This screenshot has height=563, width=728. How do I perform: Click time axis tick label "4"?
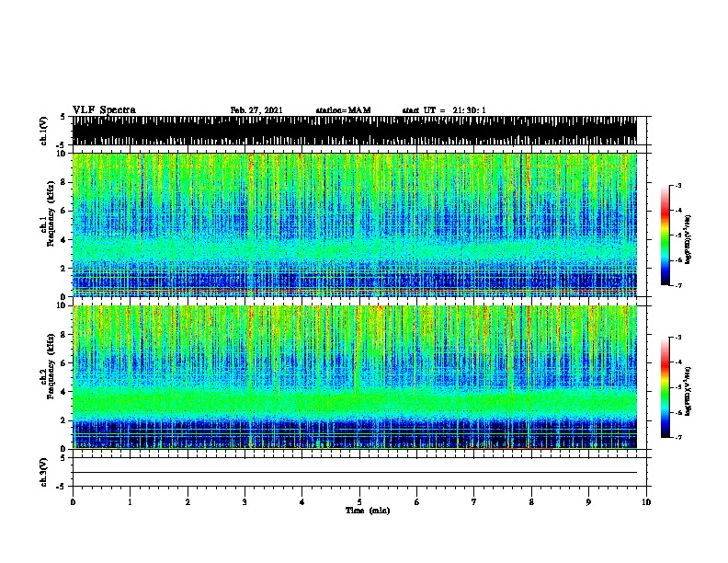click(x=301, y=502)
